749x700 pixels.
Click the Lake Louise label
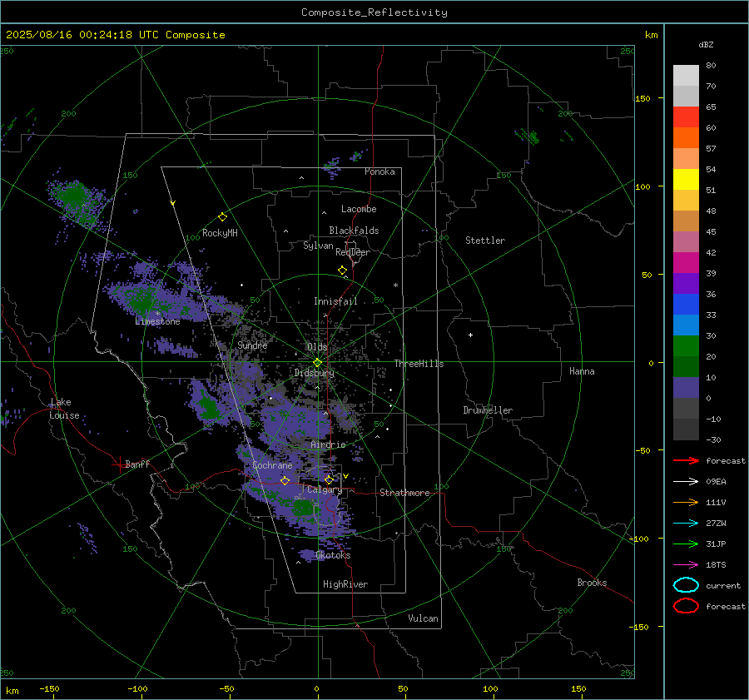[64, 409]
